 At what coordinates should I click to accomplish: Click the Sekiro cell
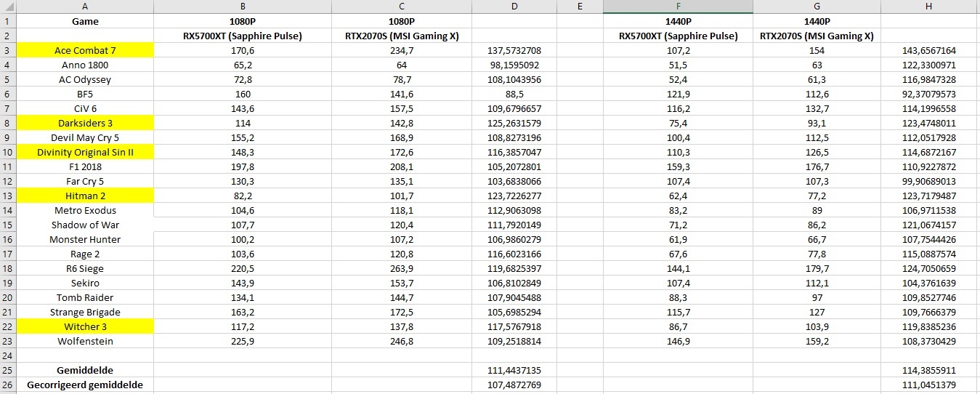tap(85, 283)
